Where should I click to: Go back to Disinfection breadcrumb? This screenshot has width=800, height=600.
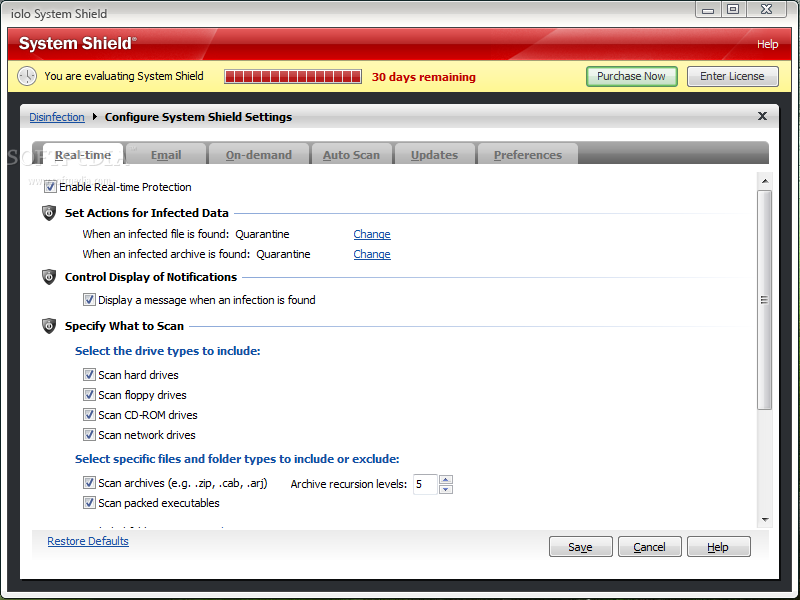click(57, 117)
